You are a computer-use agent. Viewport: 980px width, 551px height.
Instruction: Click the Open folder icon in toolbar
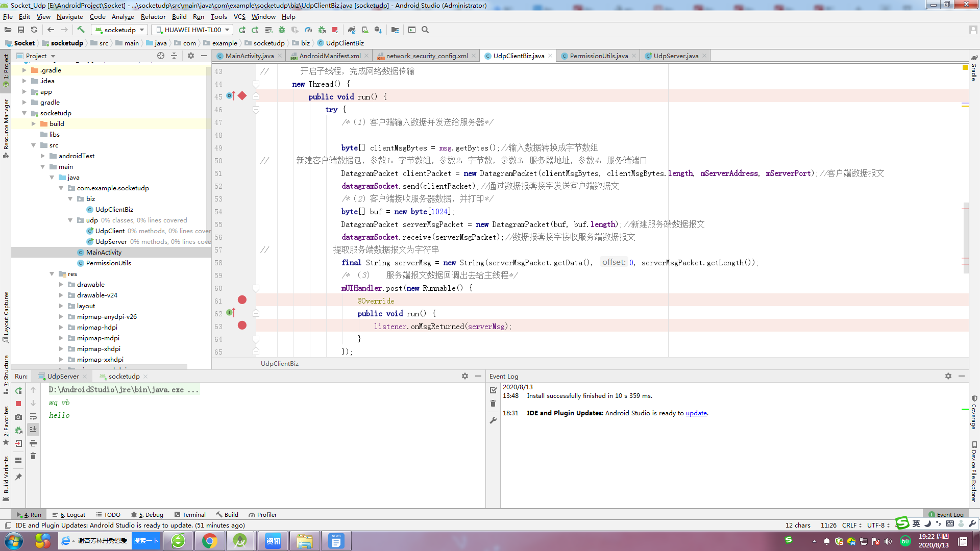(8, 30)
